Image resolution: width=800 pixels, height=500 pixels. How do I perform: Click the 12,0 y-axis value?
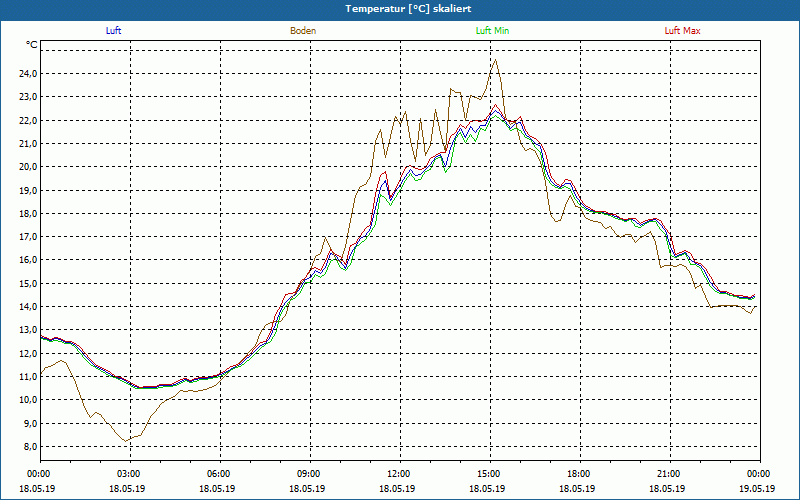point(28,353)
